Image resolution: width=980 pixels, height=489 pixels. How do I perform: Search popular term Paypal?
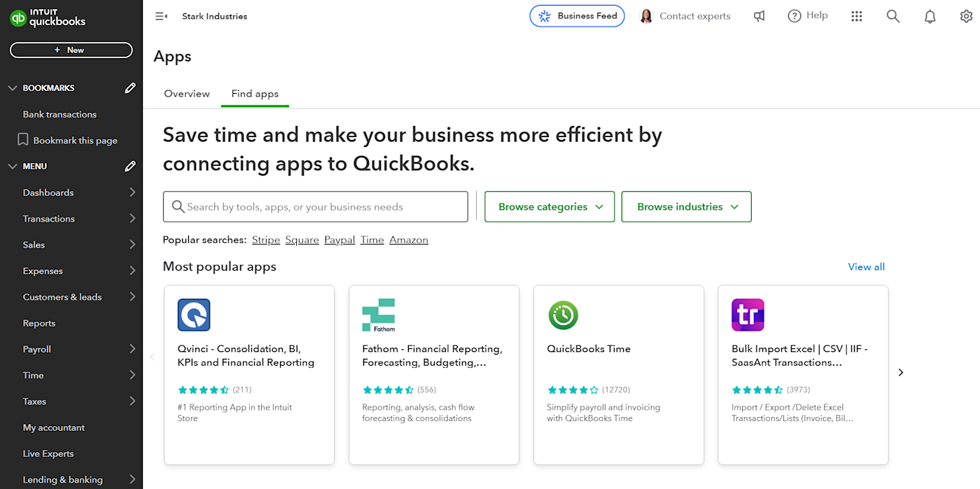point(339,240)
